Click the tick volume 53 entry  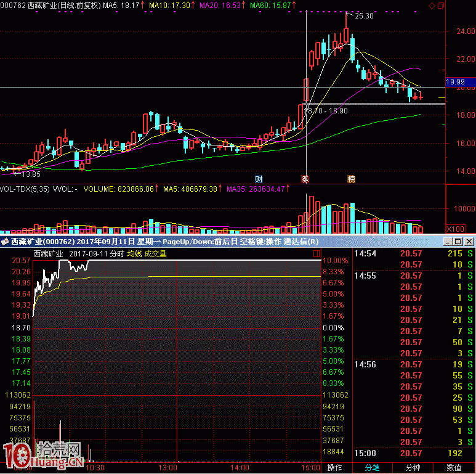458,420
